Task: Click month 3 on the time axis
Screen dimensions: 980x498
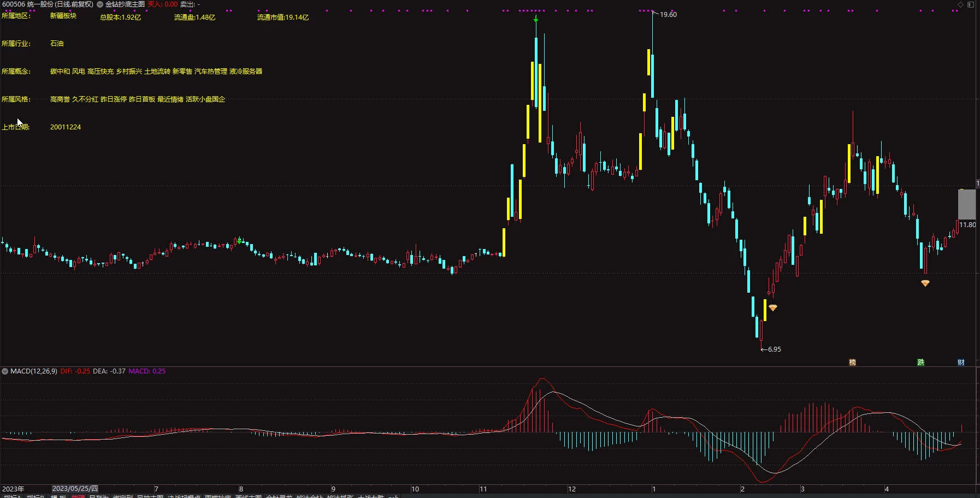Action: click(x=802, y=489)
